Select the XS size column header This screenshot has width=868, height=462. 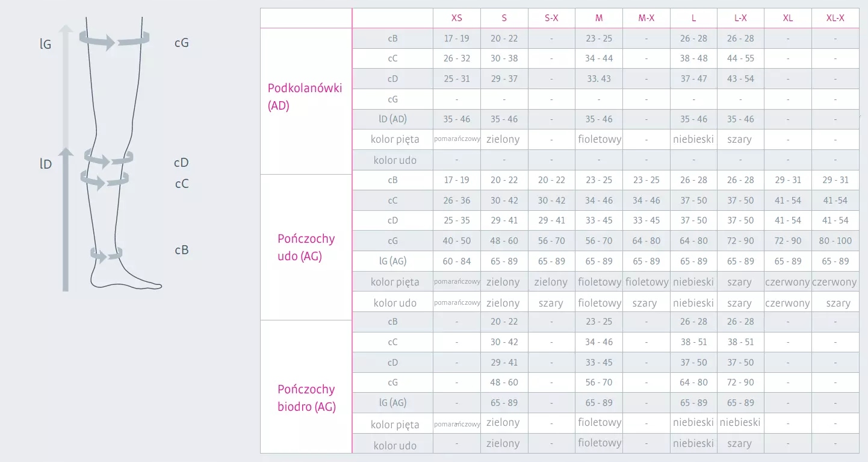tap(457, 18)
